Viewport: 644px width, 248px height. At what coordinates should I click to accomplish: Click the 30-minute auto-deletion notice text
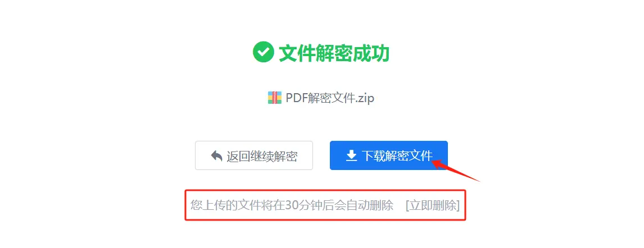292,205
